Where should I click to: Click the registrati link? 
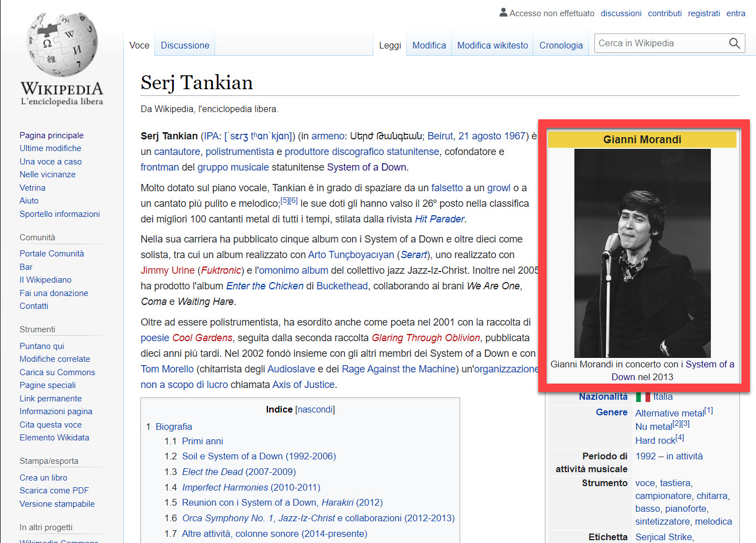[704, 13]
